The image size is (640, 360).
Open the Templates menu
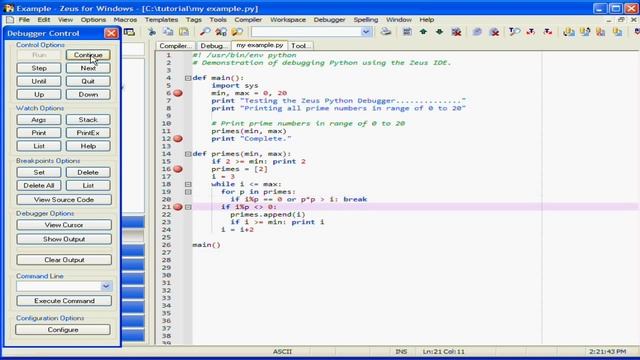[x=161, y=20]
